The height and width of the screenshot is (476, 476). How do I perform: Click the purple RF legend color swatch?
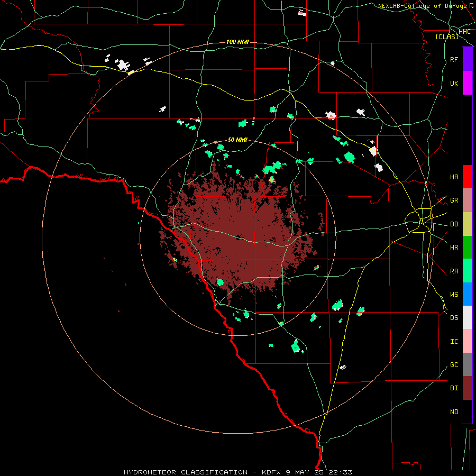pyautogui.click(x=467, y=59)
